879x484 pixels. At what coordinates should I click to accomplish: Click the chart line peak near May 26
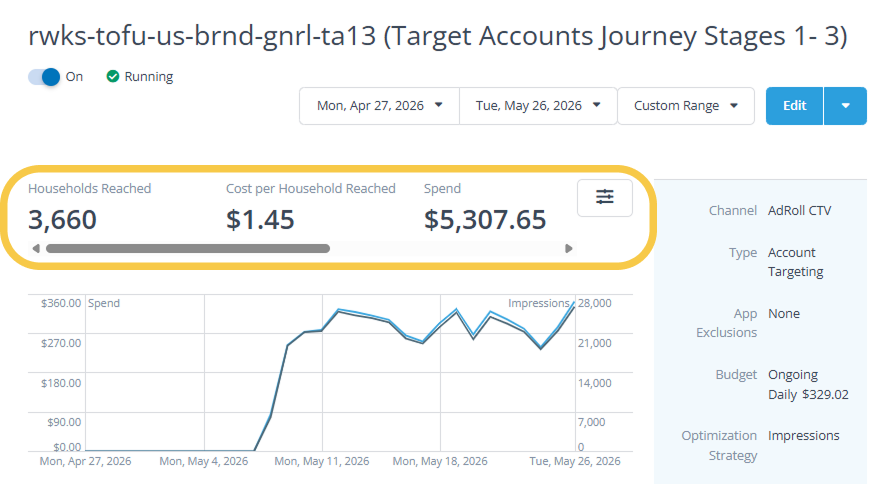click(574, 303)
